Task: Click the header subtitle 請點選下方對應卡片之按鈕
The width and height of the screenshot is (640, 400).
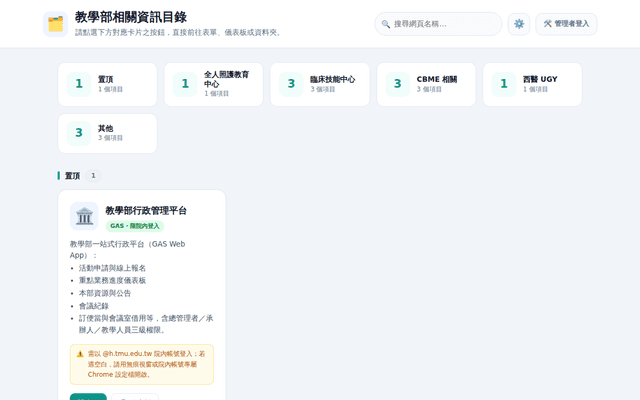Action: point(179,32)
